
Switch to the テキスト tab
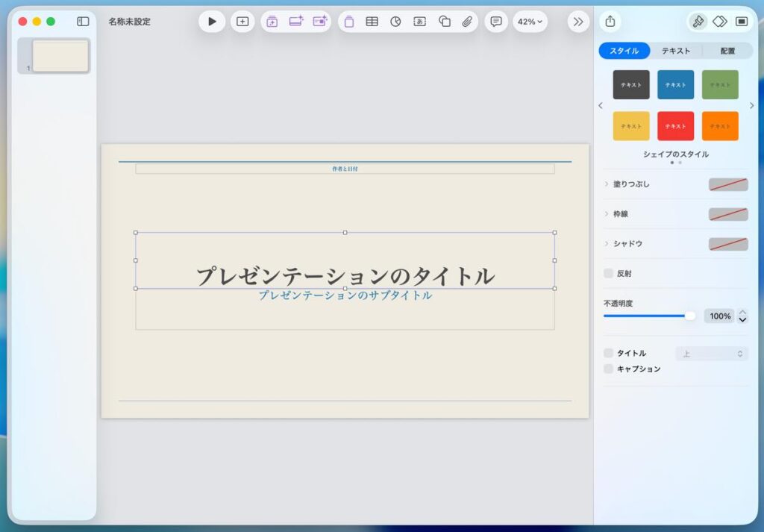[676, 51]
